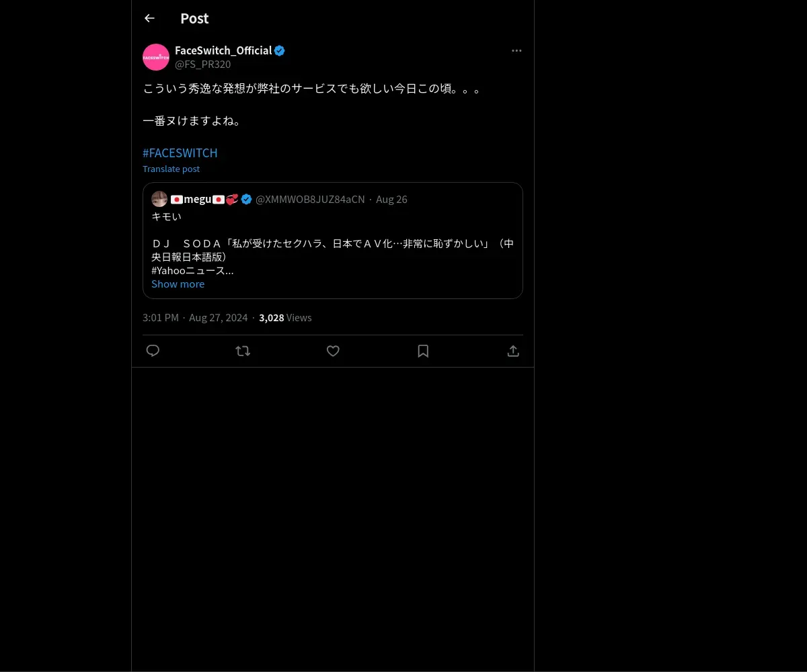The image size is (807, 672).
Task: Open the 3:01 PM · Aug 27, 2024 timestamp
Action: pyautogui.click(x=195, y=317)
